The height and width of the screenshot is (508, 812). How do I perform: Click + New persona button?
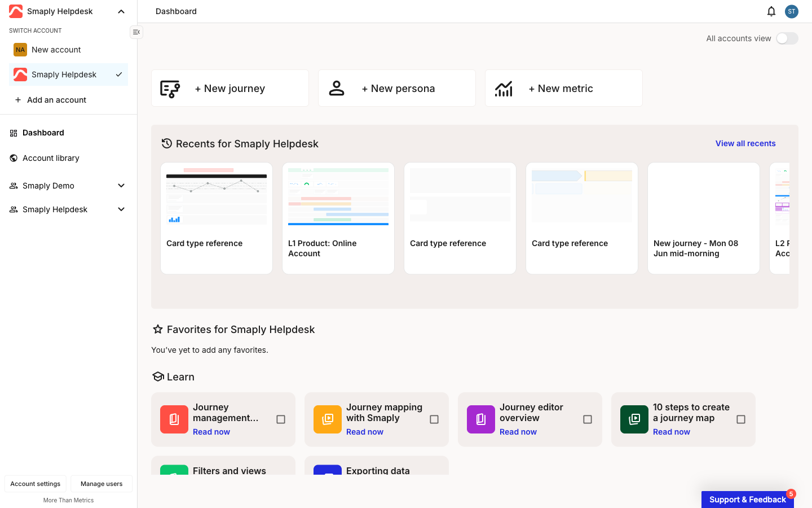coord(397,88)
